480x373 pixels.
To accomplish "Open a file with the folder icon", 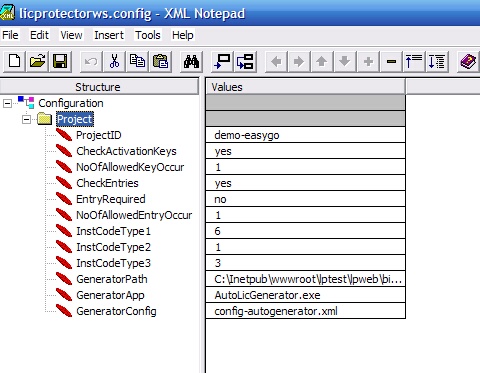I will click(37, 61).
